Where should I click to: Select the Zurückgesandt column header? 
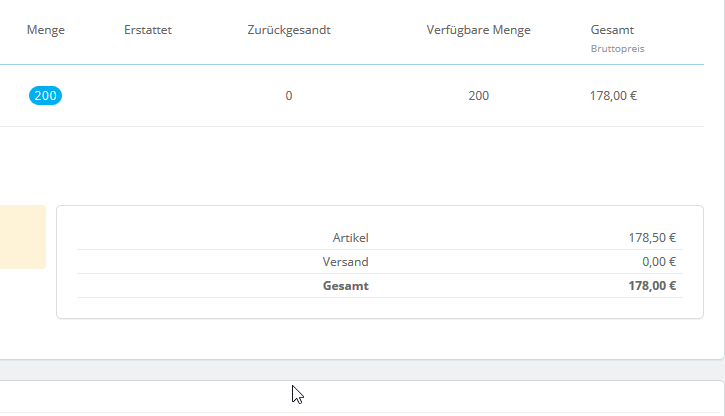pyautogui.click(x=289, y=30)
